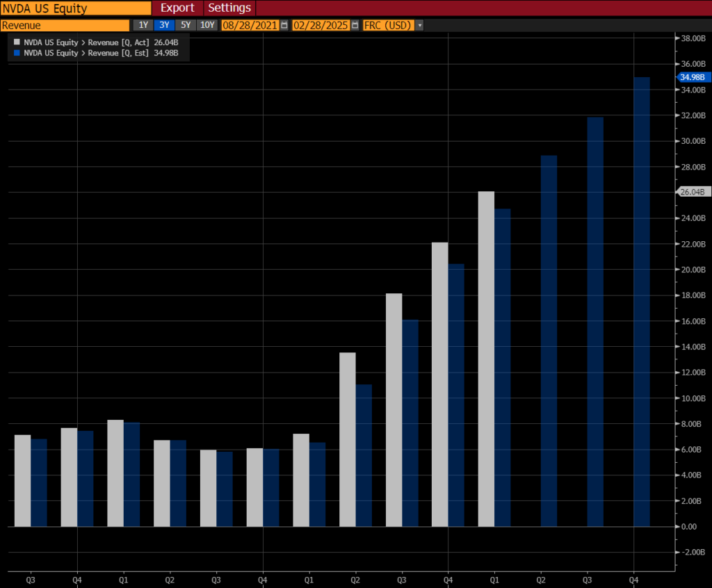Click the NVDA US Equity security field
Screen dimensions: 712x588
click(76, 8)
